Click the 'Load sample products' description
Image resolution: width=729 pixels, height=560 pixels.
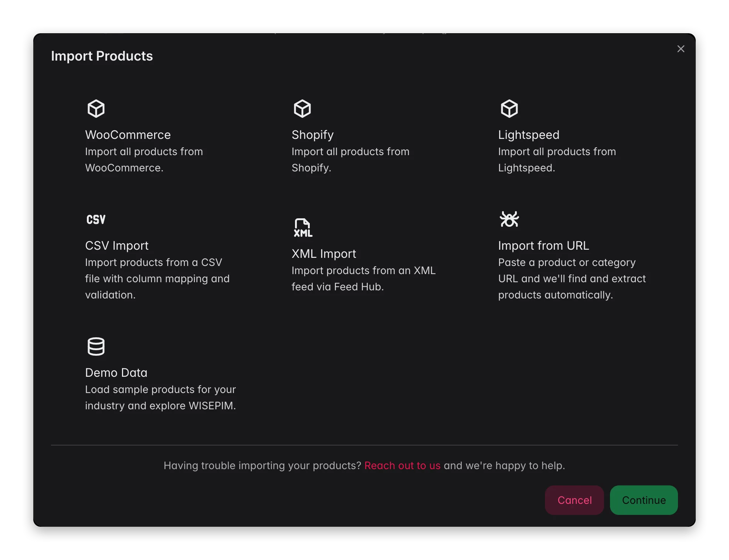click(x=160, y=397)
